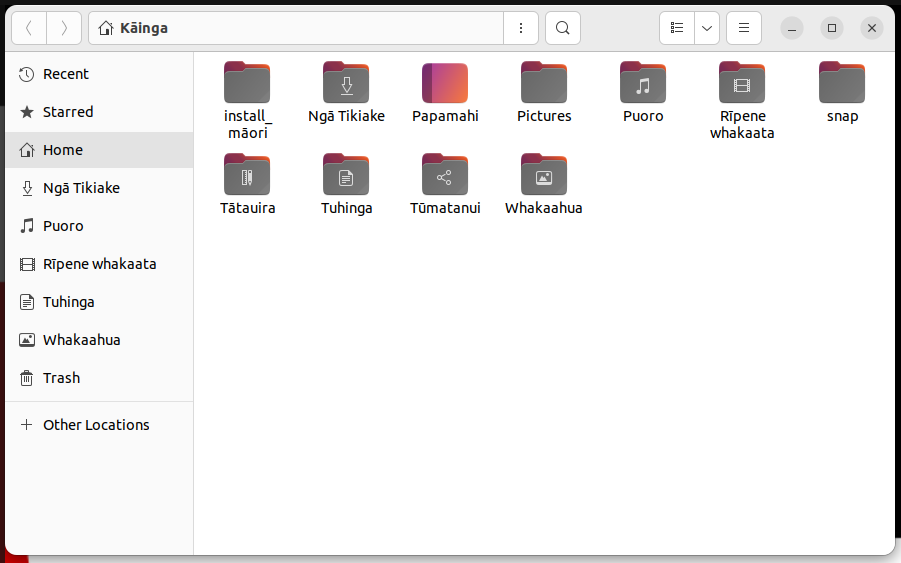Select Home in the sidebar
The height and width of the screenshot is (563, 901).
click(x=99, y=150)
